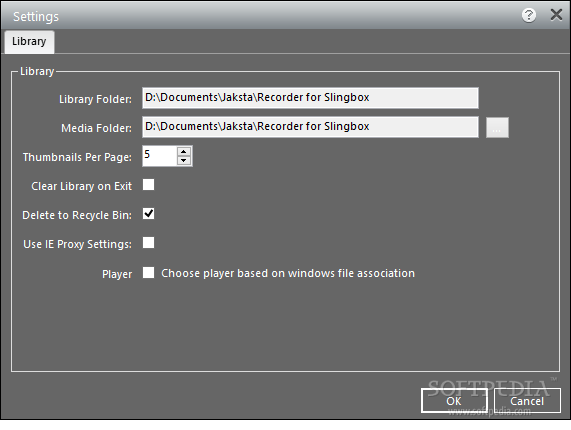Check Choose player based on file association
571x430 pixels.
pos(149,273)
